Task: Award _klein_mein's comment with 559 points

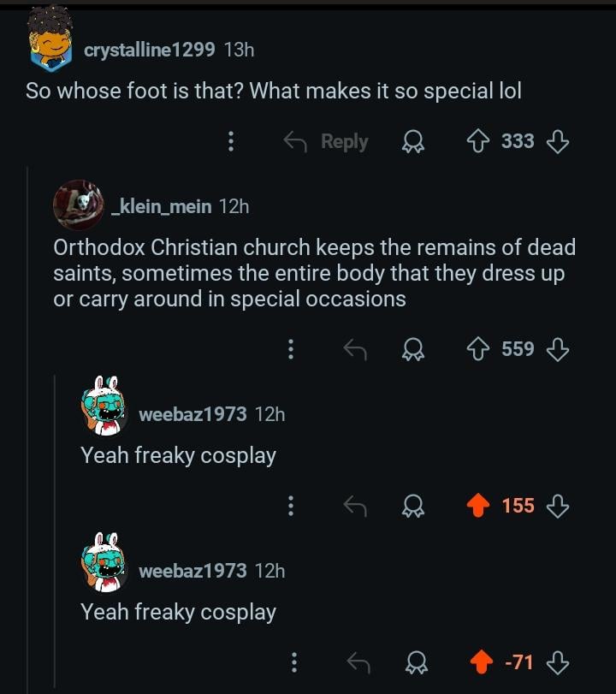Action: tap(414, 349)
